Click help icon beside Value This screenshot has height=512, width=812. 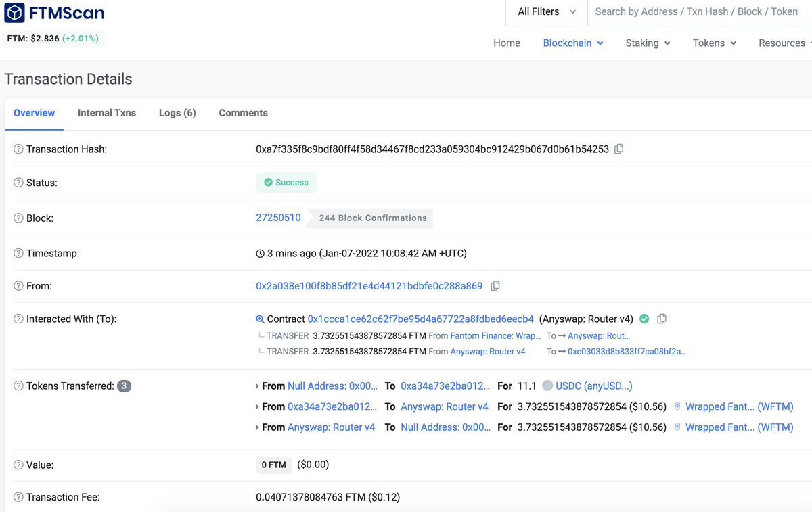click(x=18, y=465)
